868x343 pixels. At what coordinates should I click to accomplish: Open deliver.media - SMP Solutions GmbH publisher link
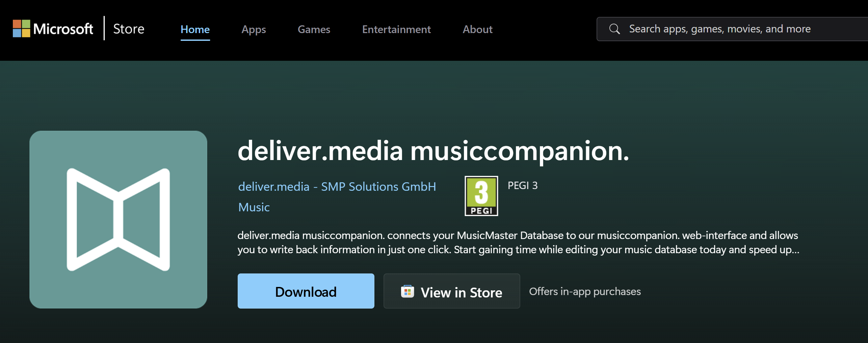[x=337, y=187]
